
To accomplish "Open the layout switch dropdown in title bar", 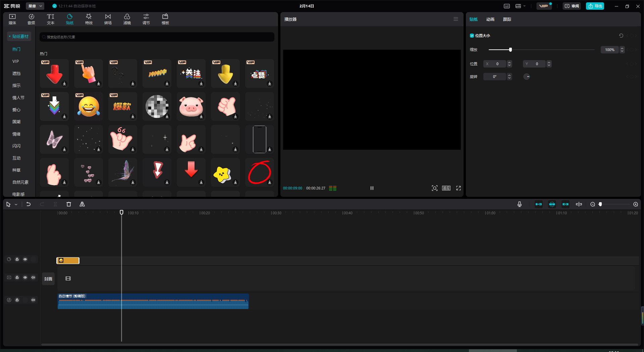I will point(520,6).
